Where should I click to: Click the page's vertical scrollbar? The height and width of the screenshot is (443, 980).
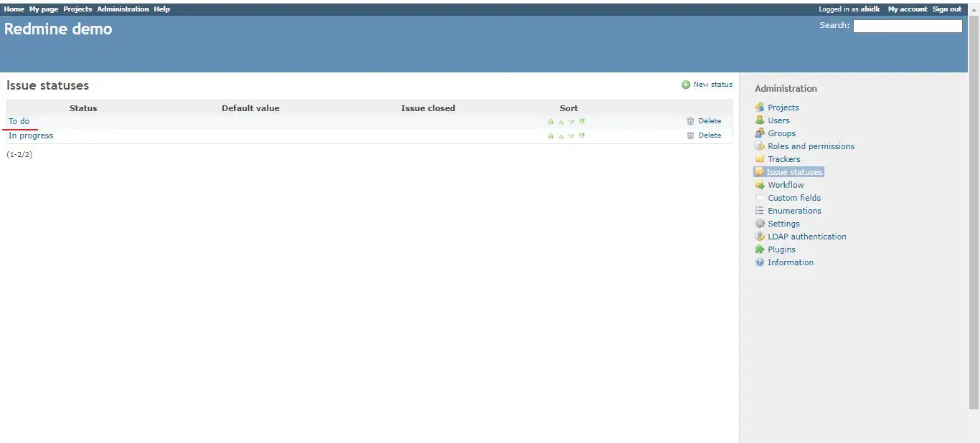point(974,215)
